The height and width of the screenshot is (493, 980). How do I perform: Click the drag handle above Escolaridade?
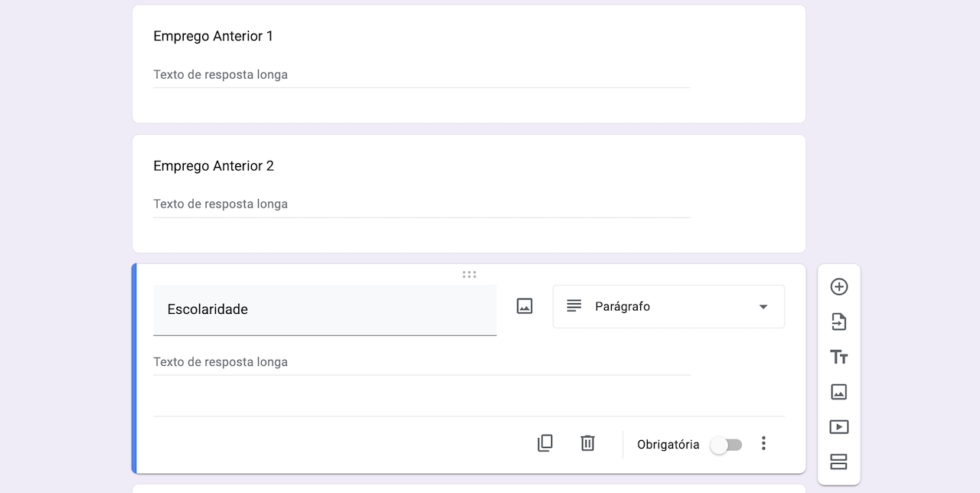(x=469, y=274)
